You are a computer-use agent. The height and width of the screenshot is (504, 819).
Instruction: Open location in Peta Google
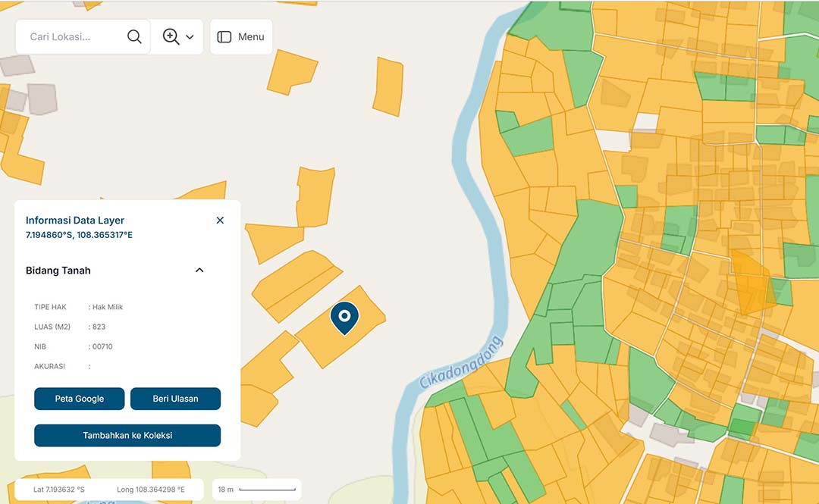tap(80, 399)
